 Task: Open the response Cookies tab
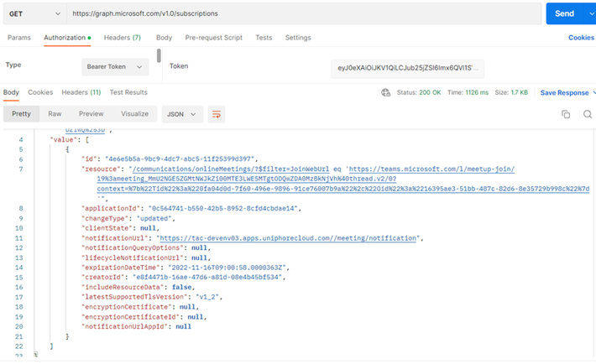click(40, 92)
